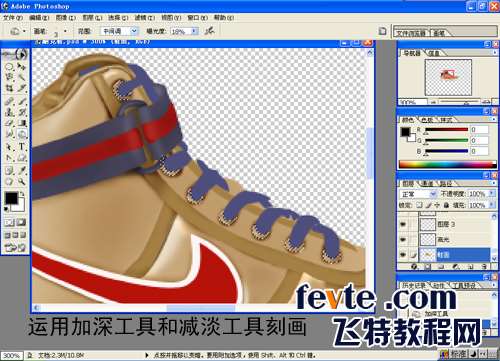500x361 pixels.
Task: Hide the 高光 layer
Action: [403, 239]
